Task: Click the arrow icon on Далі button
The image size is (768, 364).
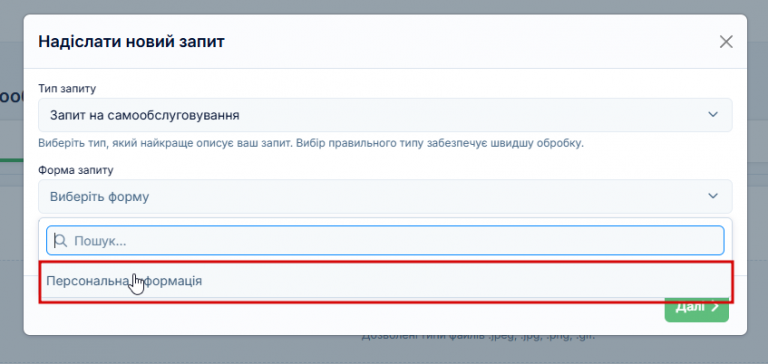Action: pyautogui.click(x=715, y=307)
